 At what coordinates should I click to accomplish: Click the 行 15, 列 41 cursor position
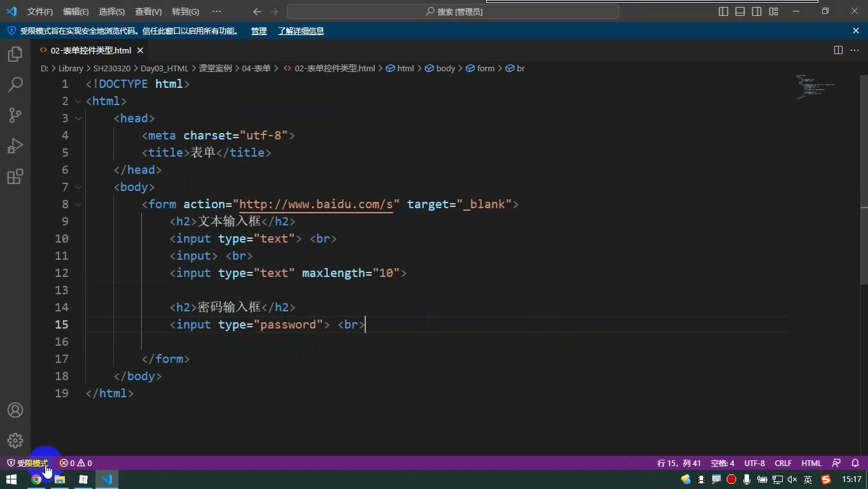click(x=679, y=463)
